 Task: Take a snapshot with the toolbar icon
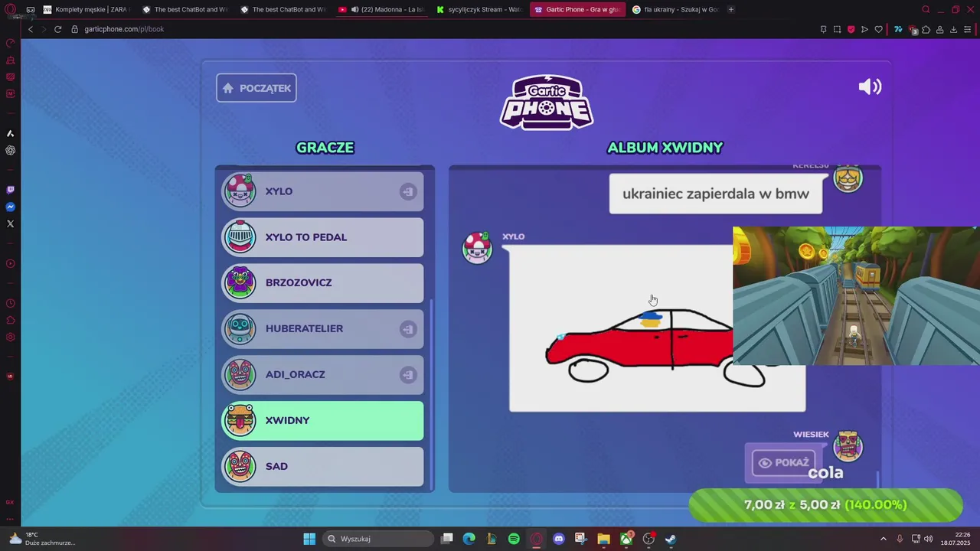pyautogui.click(x=837, y=29)
